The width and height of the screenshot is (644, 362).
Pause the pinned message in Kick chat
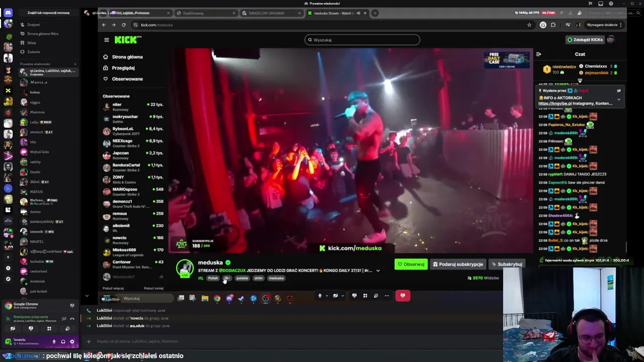coord(618,91)
